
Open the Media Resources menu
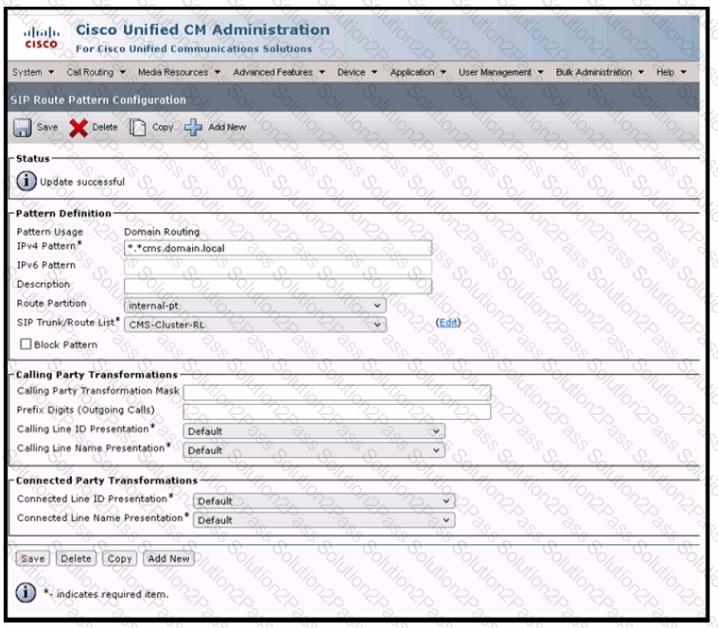tap(179, 72)
